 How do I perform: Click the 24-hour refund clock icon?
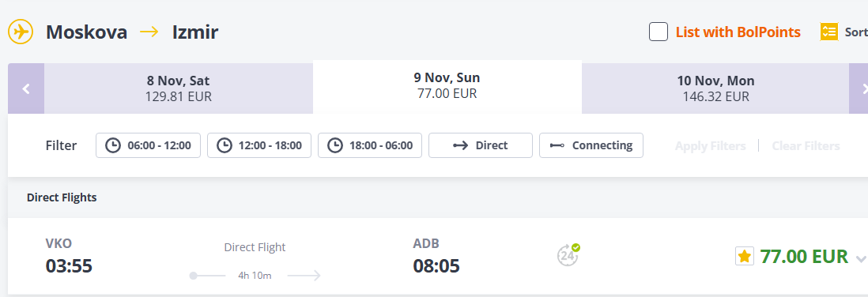click(568, 255)
